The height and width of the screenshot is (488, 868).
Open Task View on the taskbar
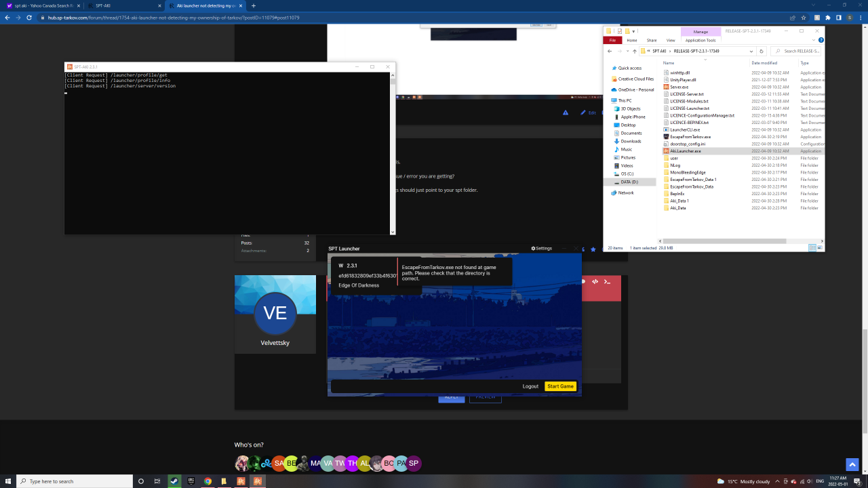(157, 481)
